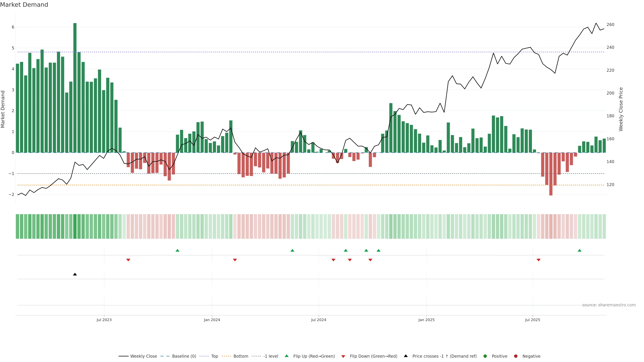
Task: Click the last green Flip Up marker near late 2025
Action: coord(579,250)
